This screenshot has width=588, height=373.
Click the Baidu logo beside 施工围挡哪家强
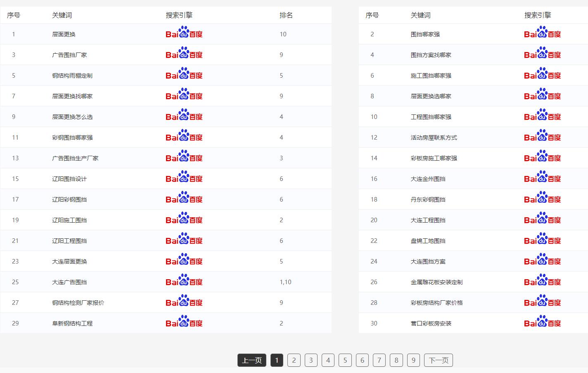coord(543,74)
